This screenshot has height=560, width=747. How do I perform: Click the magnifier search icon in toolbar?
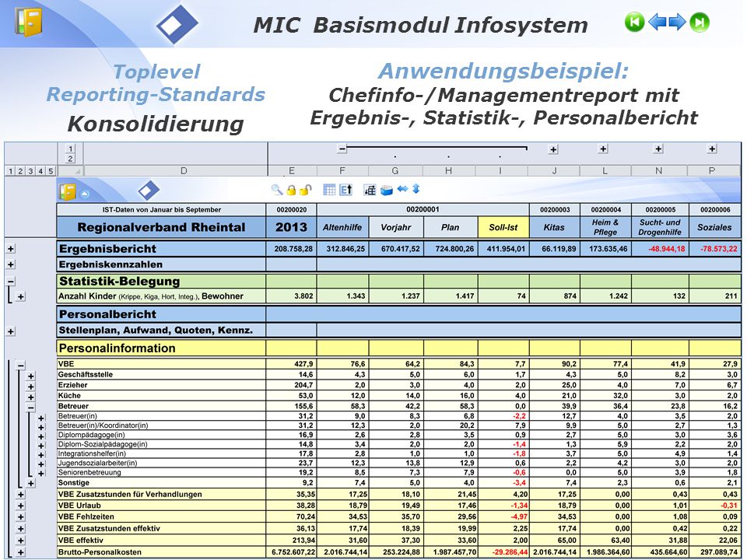[277, 190]
